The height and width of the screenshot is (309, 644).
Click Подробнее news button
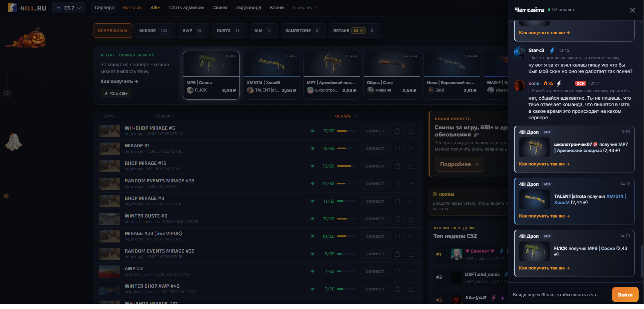click(x=459, y=164)
